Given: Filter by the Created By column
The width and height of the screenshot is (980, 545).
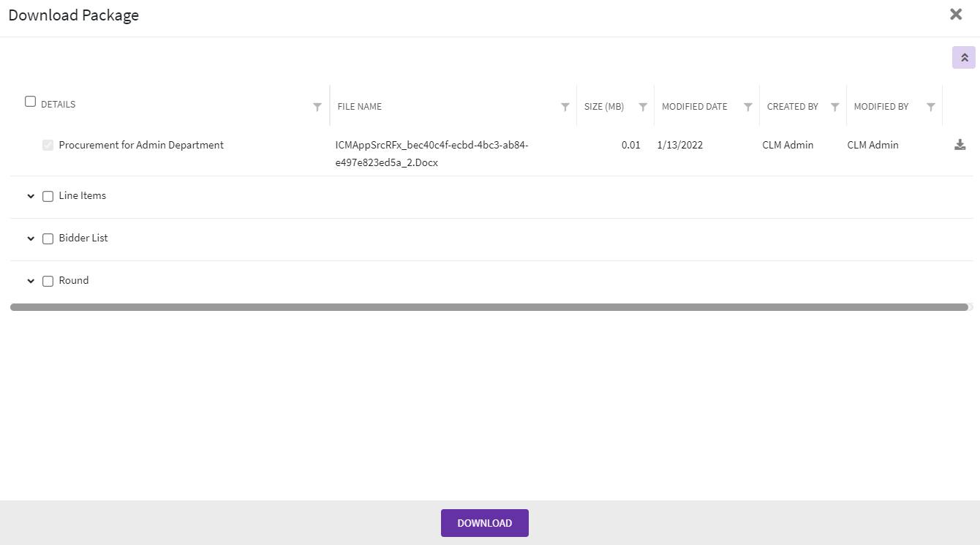Looking at the screenshot, I should point(834,107).
